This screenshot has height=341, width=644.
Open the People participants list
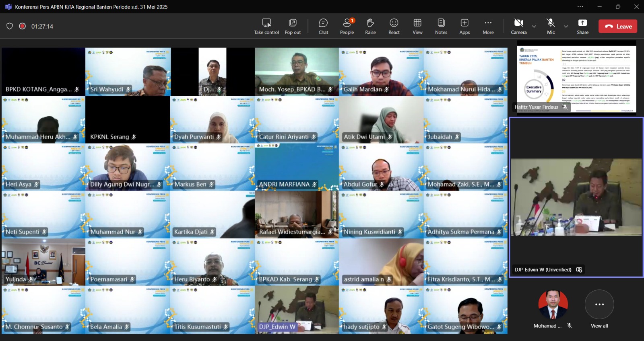[x=347, y=26]
